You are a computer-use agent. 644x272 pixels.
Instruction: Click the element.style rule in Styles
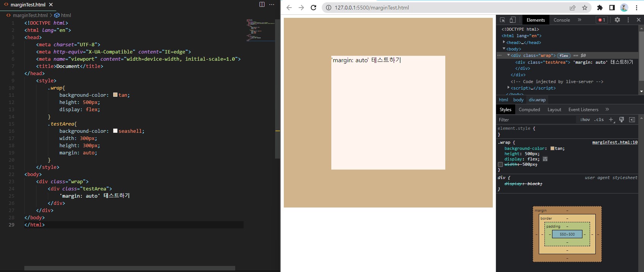point(516,129)
